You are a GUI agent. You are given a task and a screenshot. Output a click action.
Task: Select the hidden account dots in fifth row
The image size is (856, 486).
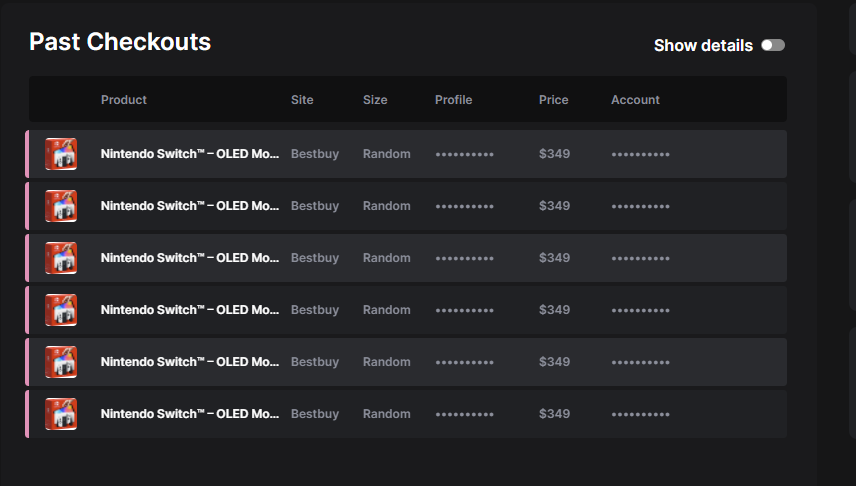(640, 362)
